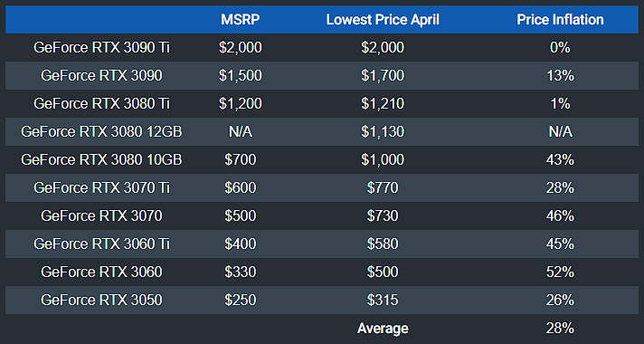
Task: Click the GeForce RTX 3050 row label
Action: point(101,300)
